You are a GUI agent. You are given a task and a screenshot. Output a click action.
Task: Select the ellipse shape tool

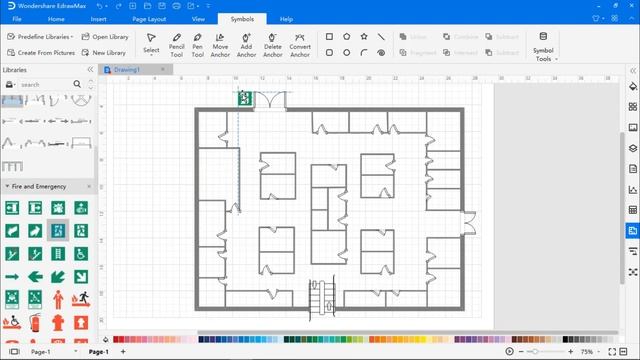coord(347,53)
